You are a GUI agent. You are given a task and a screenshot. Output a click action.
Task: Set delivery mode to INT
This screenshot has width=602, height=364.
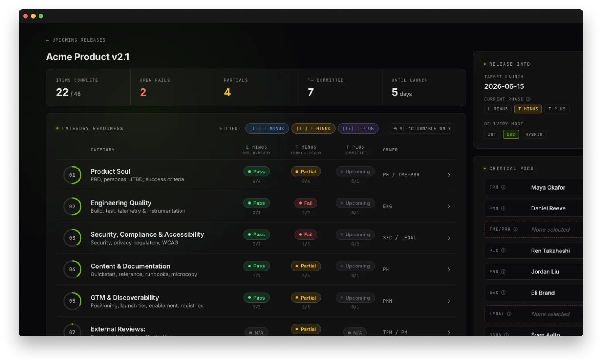click(x=492, y=135)
